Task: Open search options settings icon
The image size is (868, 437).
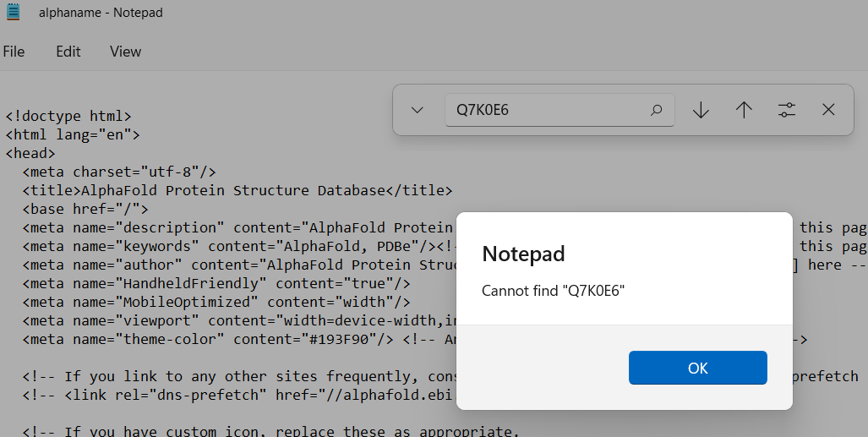Action: click(787, 110)
